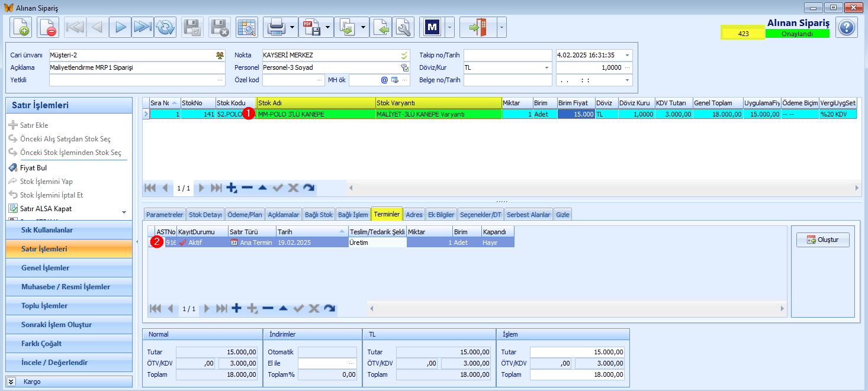Open the 4.02.2025 16:31:35 date dropdown

tap(628, 55)
